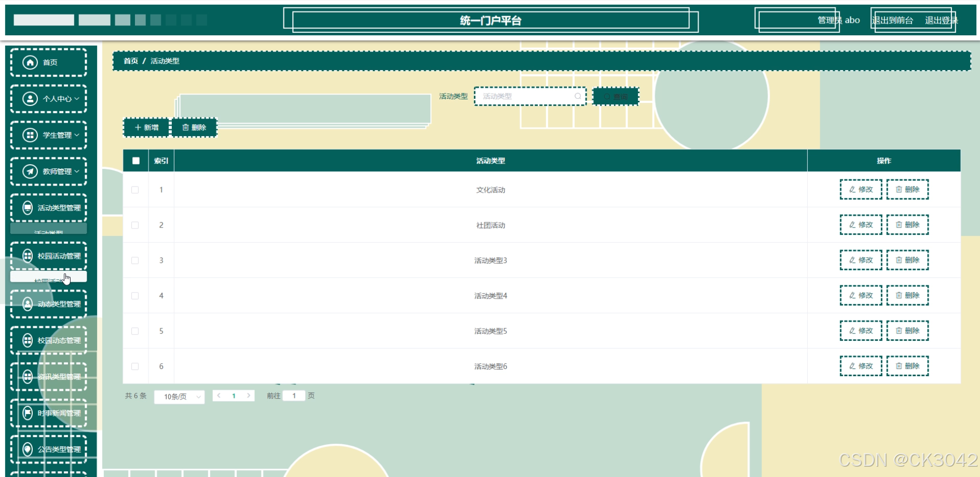Click the 查询 search button
980x477 pixels.
coord(615,96)
